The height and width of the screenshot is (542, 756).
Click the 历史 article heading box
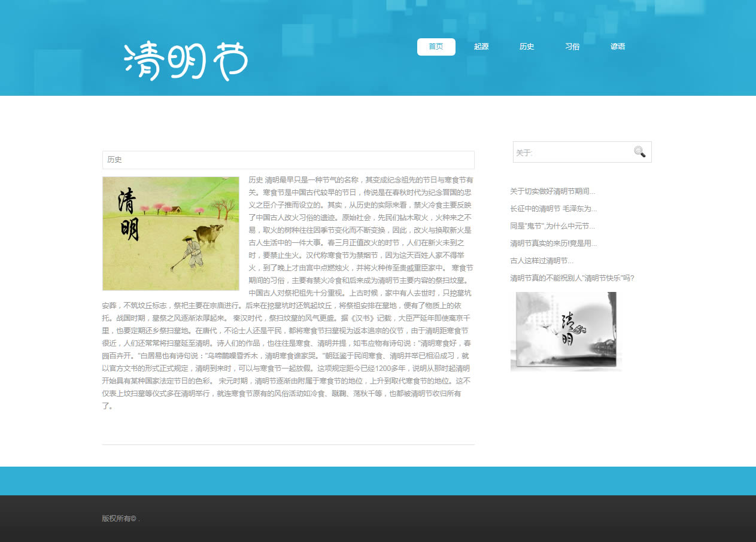(x=288, y=160)
